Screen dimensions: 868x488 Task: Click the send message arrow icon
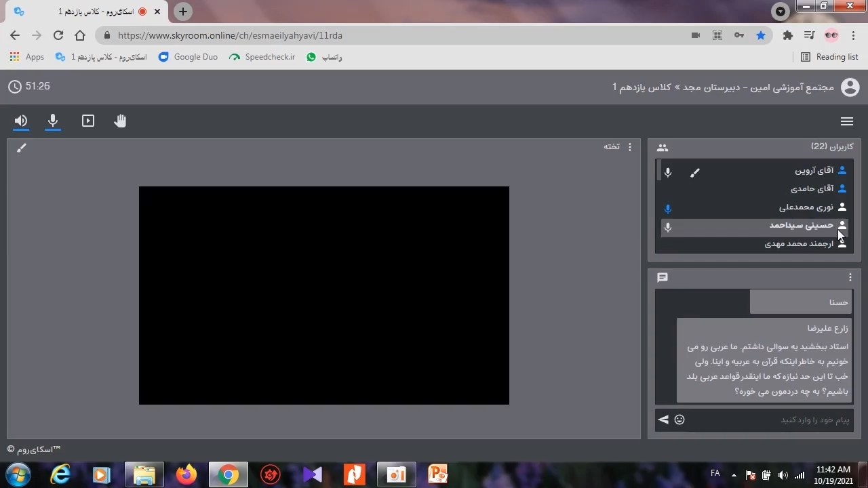[x=663, y=420]
